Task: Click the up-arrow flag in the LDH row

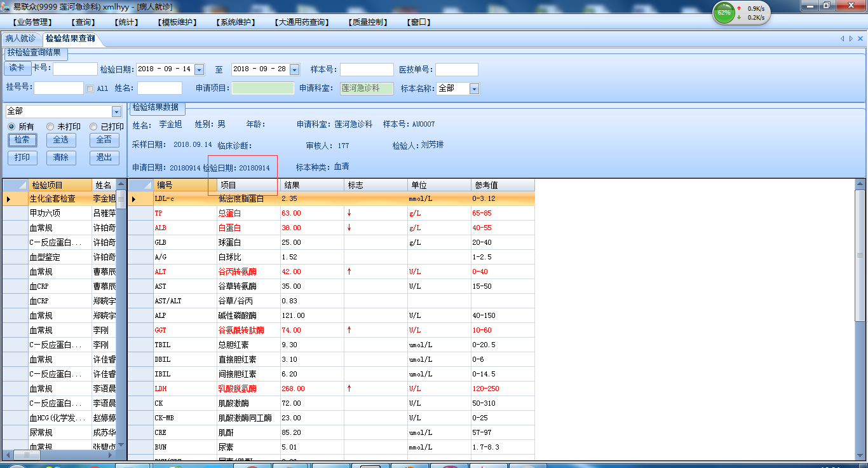Action: (349, 389)
